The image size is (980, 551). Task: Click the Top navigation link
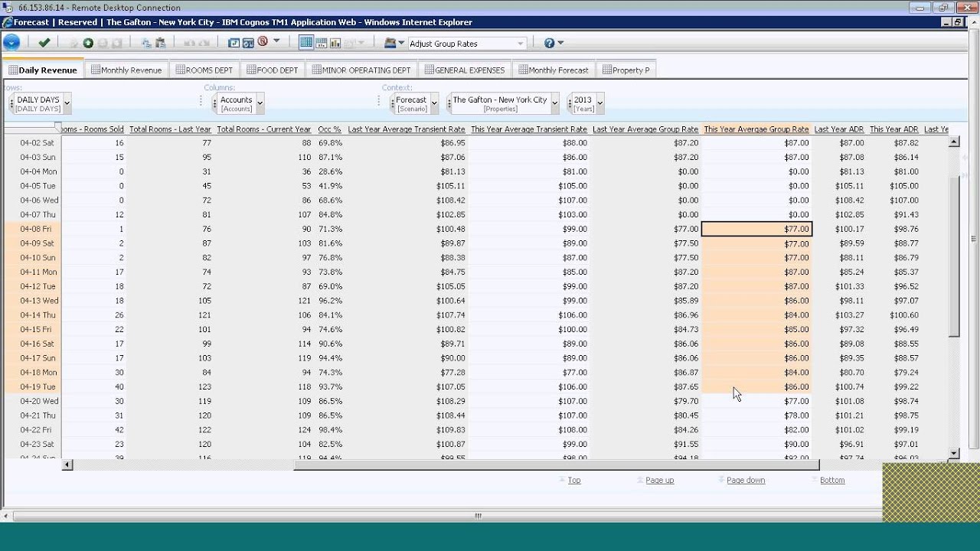click(574, 481)
